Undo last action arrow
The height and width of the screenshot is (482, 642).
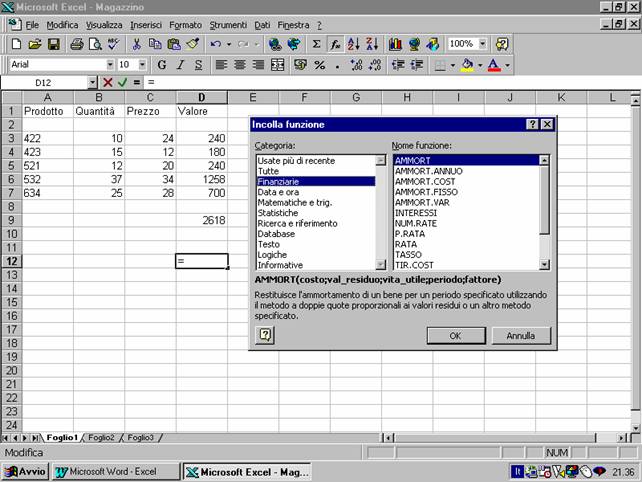click(216, 44)
